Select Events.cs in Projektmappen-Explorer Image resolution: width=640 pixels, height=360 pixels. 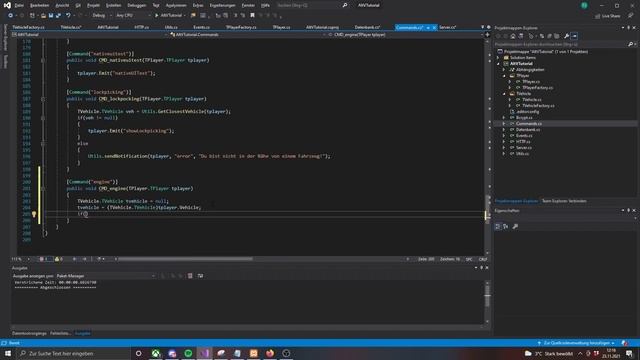click(524, 136)
